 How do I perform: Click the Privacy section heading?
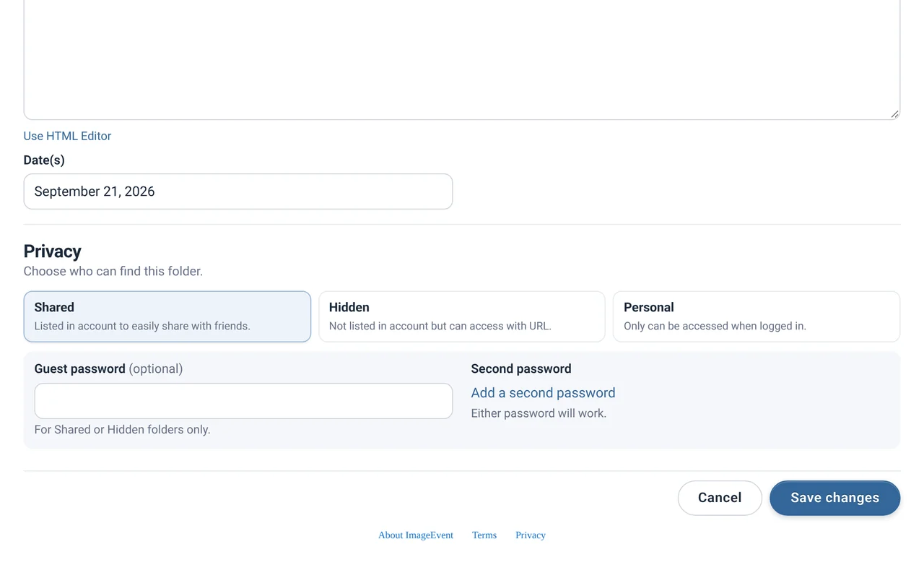(x=53, y=251)
